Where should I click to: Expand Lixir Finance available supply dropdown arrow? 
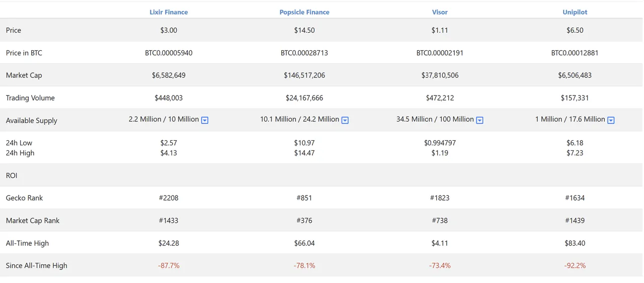(205, 120)
